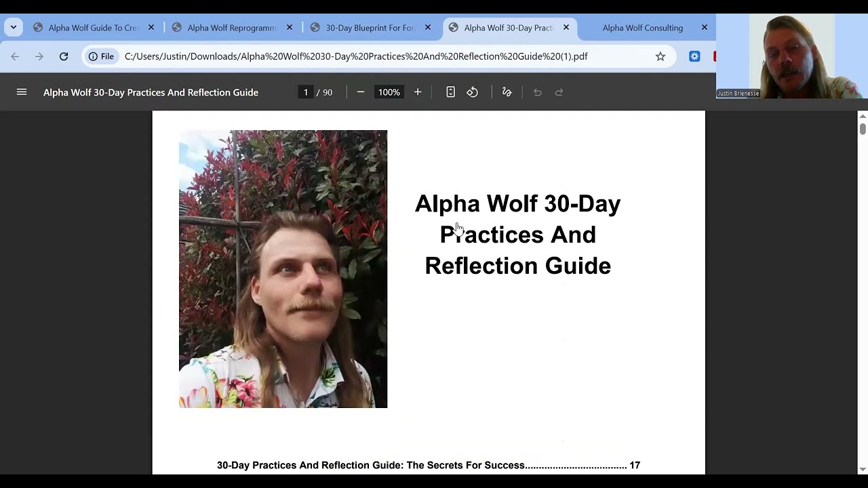Open the blue browser extension icon
The image size is (868, 488).
point(694,56)
